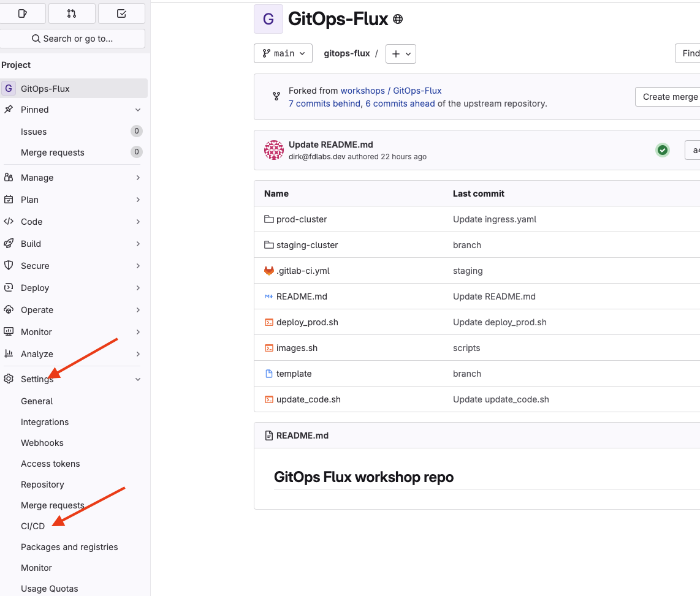Viewport: 700px width, 596px height.
Task: Open the README.md file in the list
Action: 302,296
